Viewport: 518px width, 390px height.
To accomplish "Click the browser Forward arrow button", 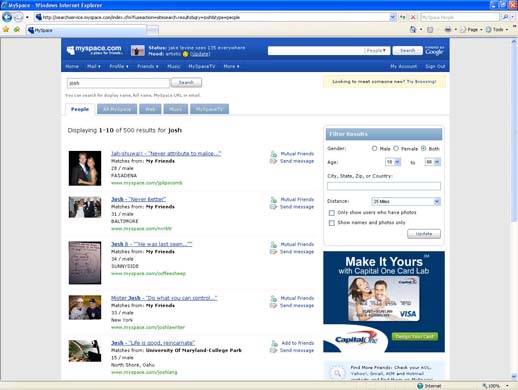I will pos(19,17).
